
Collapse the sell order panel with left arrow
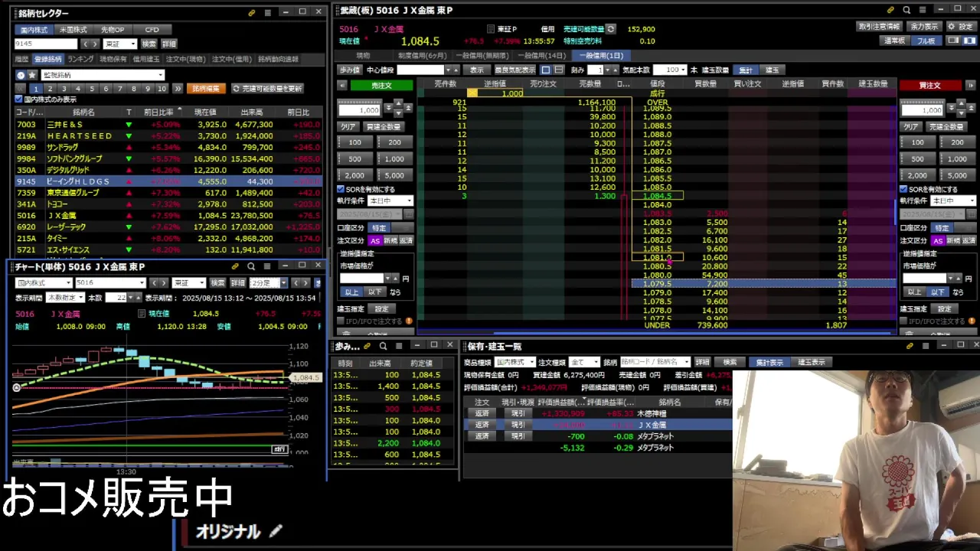(341, 85)
